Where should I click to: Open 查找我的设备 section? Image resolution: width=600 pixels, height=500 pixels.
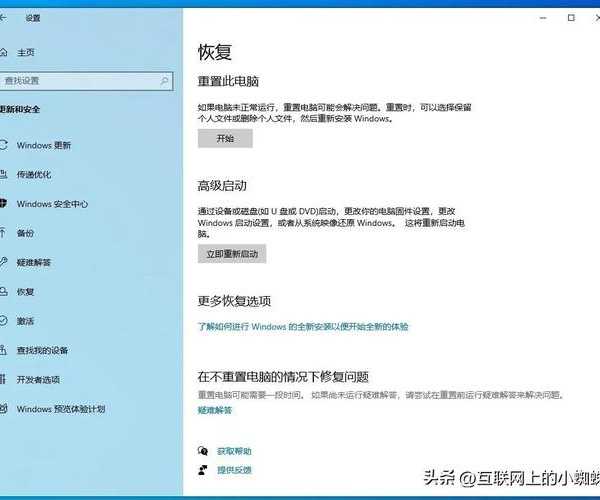[x=42, y=350]
